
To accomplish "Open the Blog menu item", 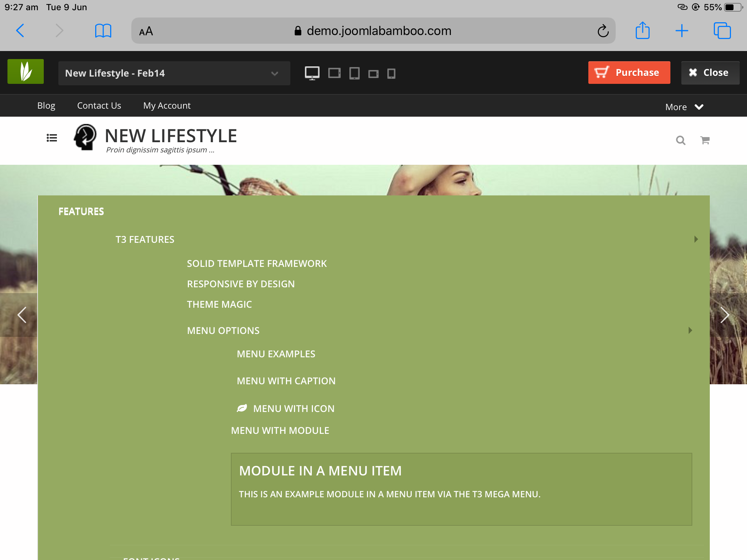I will click(46, 106).
